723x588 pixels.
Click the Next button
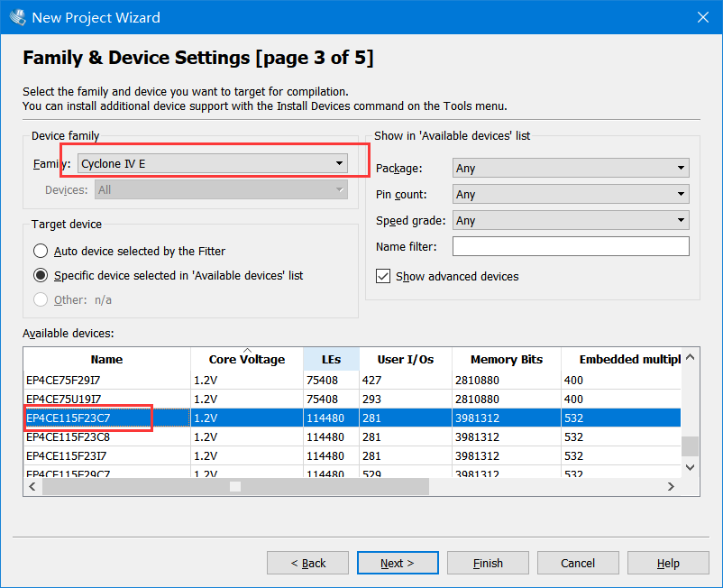398,562
